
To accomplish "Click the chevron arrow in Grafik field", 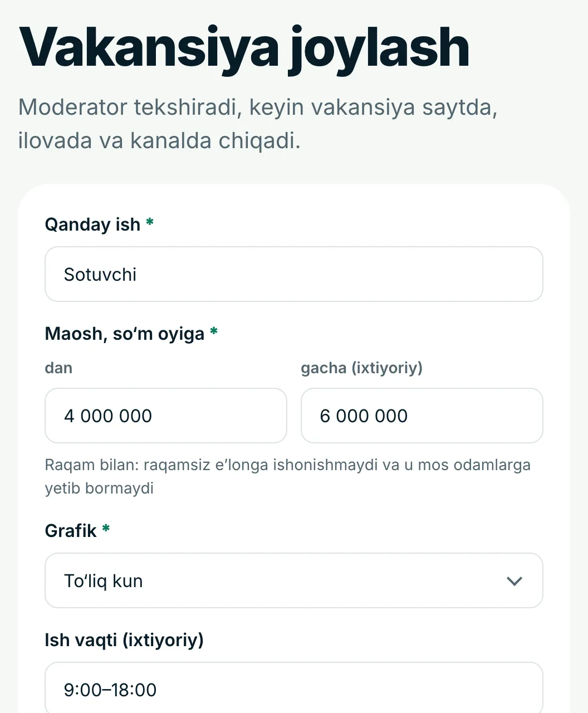I will tap(514, 581).
